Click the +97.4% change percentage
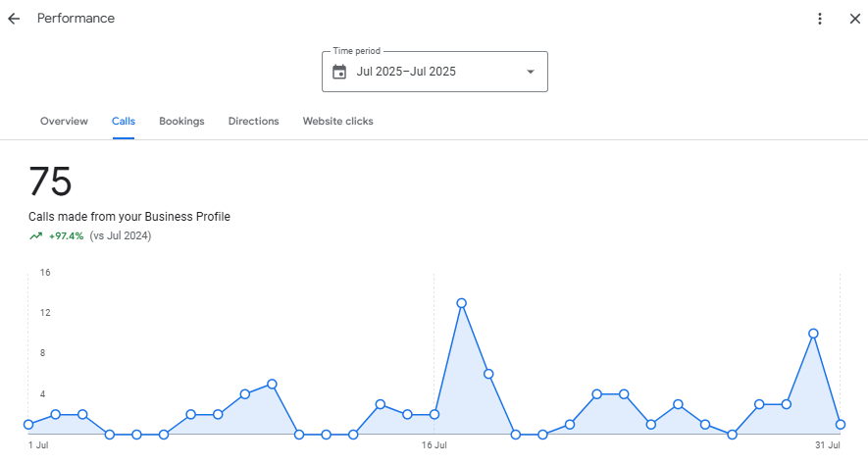The height and width of the screenshot is (466, 868). pyautogui.click(x=66, y=235)
